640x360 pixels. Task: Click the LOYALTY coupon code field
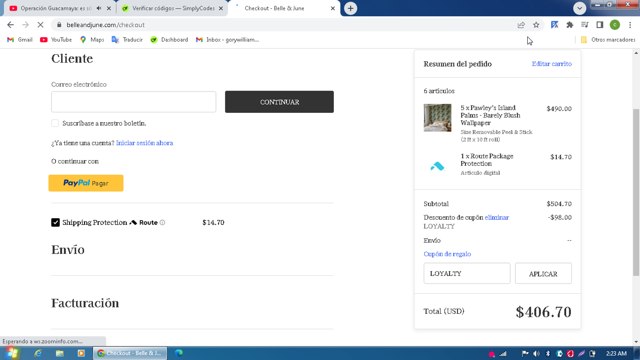(x=467, y=273)
